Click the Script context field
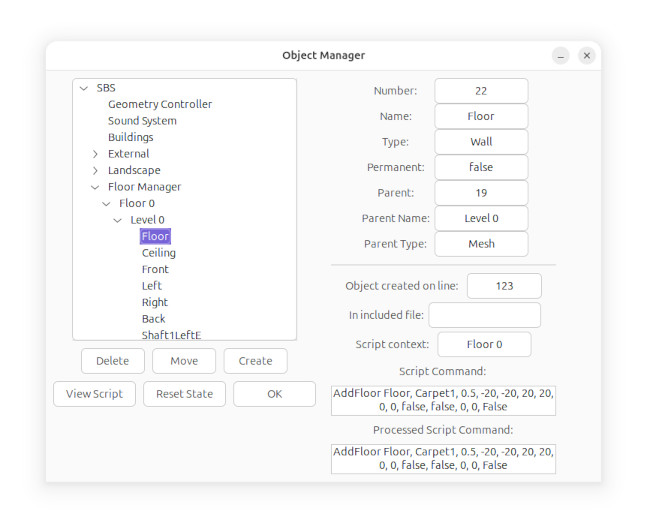Image resolution: width=647 pixels, height=532 pixels. (x=484, y=344)
